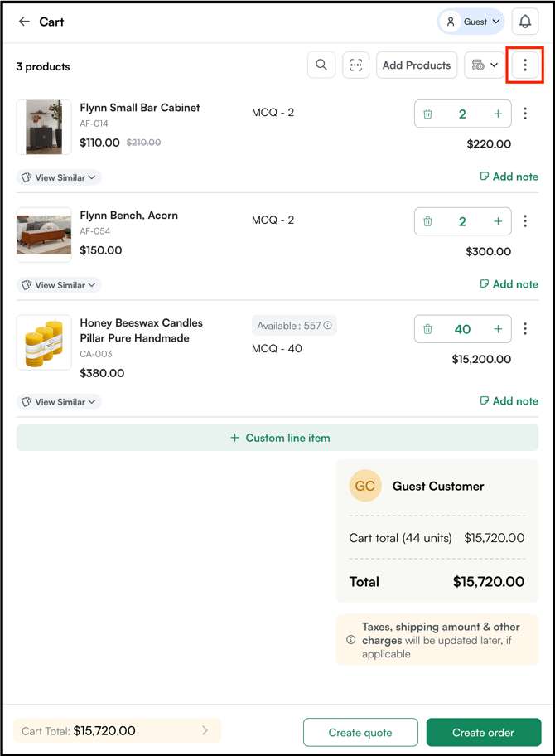
Task: Open three-dot menu for Honey Beeswax Candles
Action: tap(525, 329)
